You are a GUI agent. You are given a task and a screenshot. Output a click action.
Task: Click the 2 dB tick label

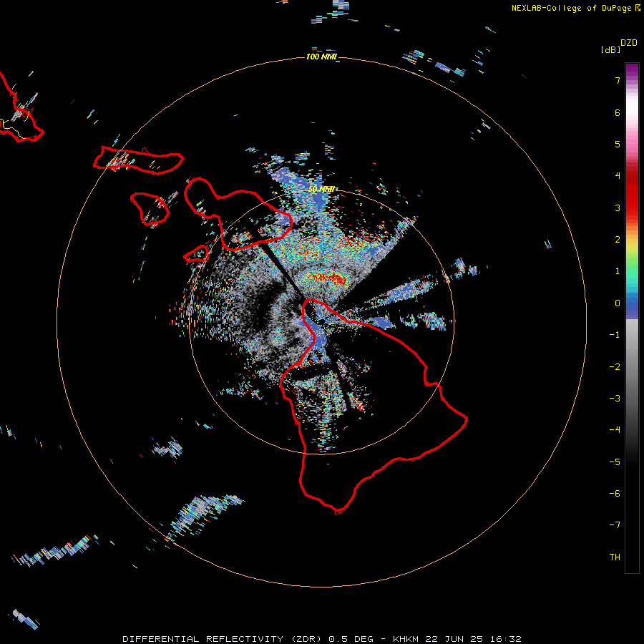coord(618,240)
